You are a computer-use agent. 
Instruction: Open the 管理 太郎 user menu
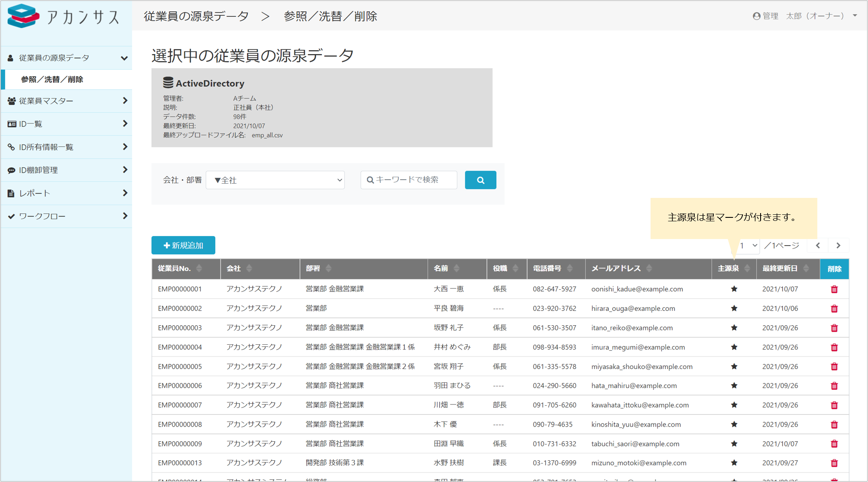click(x=805, y=16)
